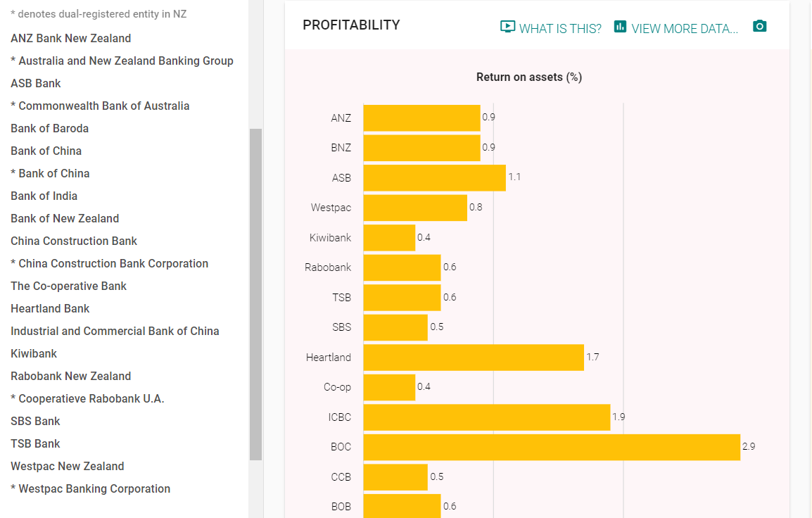Click the video screen icon beside WHAT IS THIS?
This screenshot has height=518, width=812.
[507, 27]
